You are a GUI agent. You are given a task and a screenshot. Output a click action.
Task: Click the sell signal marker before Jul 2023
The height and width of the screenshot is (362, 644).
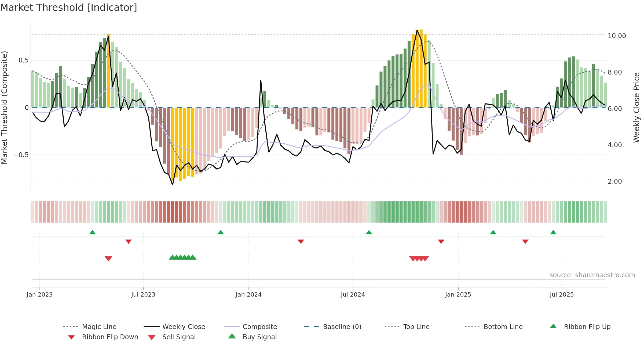(108, 258)
